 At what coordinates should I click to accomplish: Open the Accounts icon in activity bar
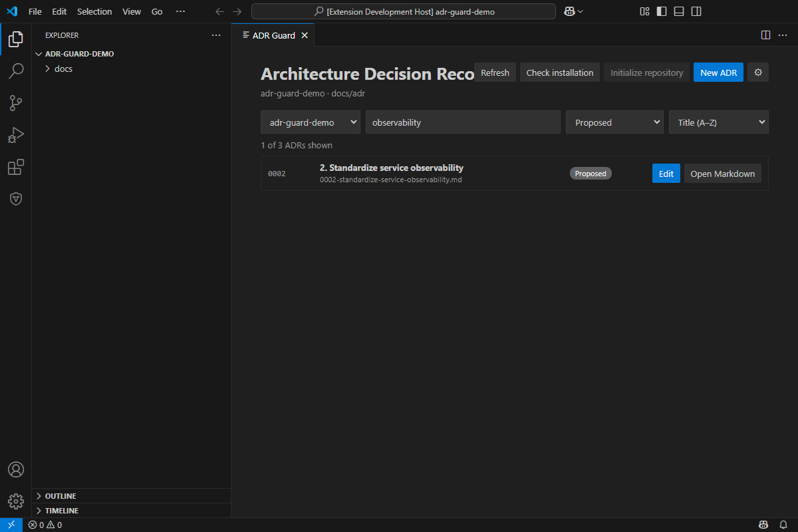click(x=16, y=469)
